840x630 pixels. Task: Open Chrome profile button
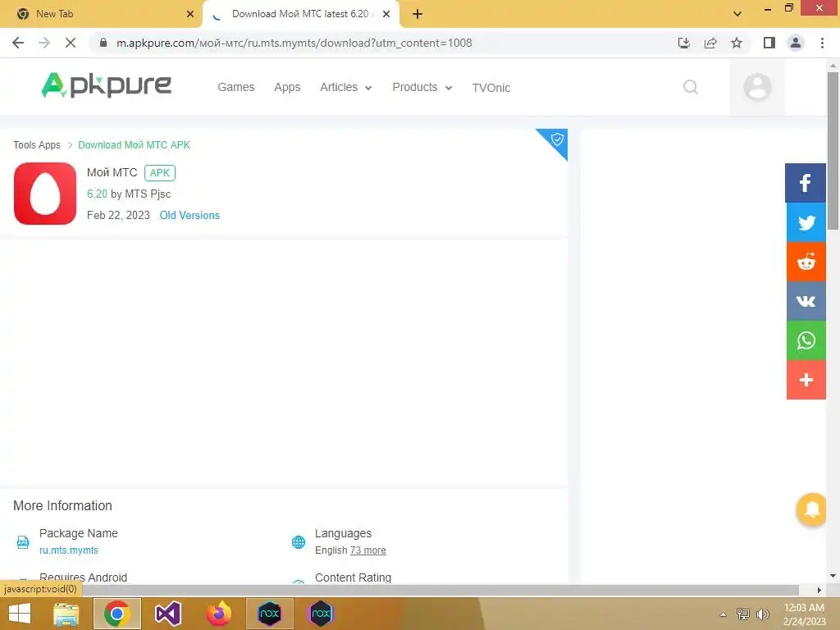click(x=796, y=43)
